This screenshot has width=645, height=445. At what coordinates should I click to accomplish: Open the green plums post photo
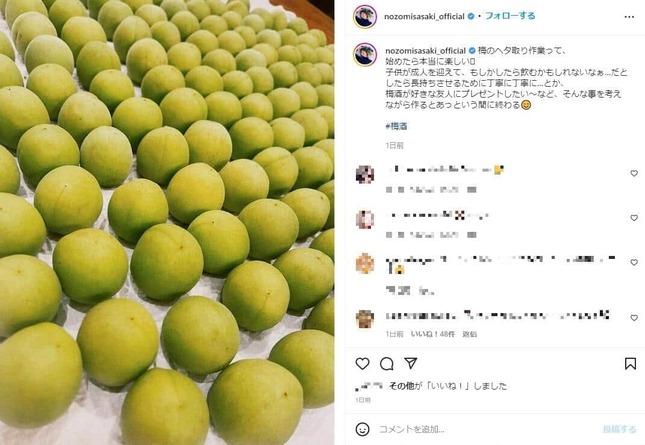point(167,222)
